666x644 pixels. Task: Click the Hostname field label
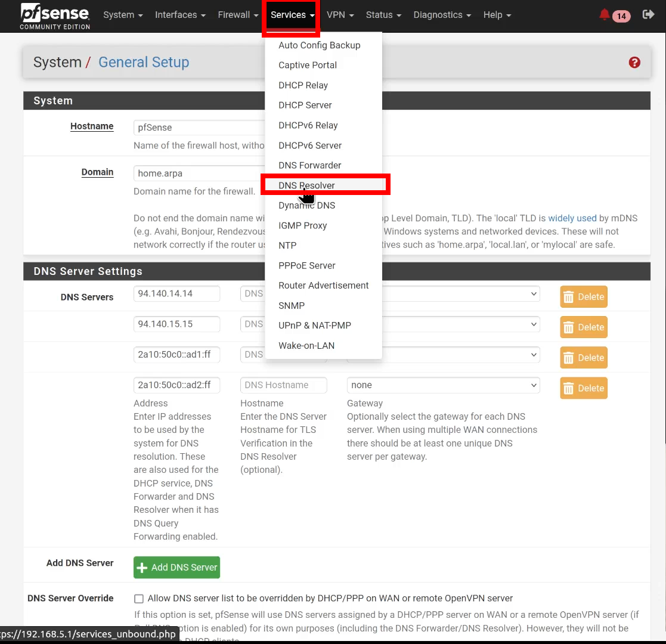tap(92, 126)
